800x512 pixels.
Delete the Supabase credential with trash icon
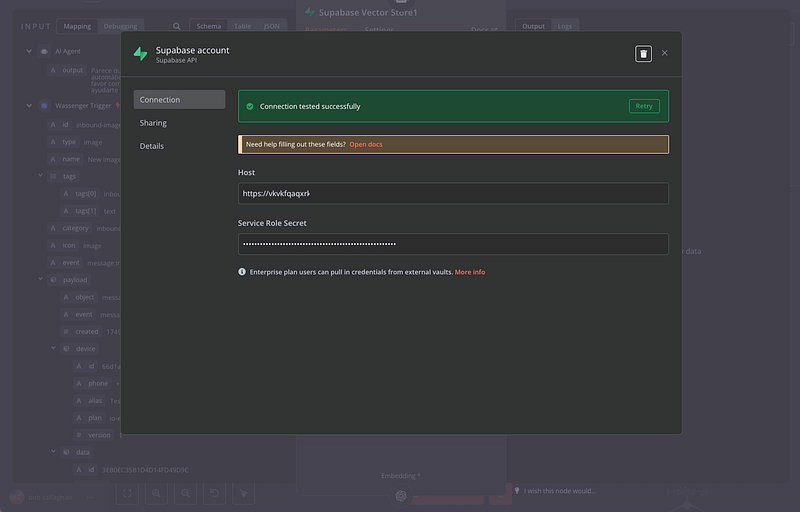pos(643,53)
